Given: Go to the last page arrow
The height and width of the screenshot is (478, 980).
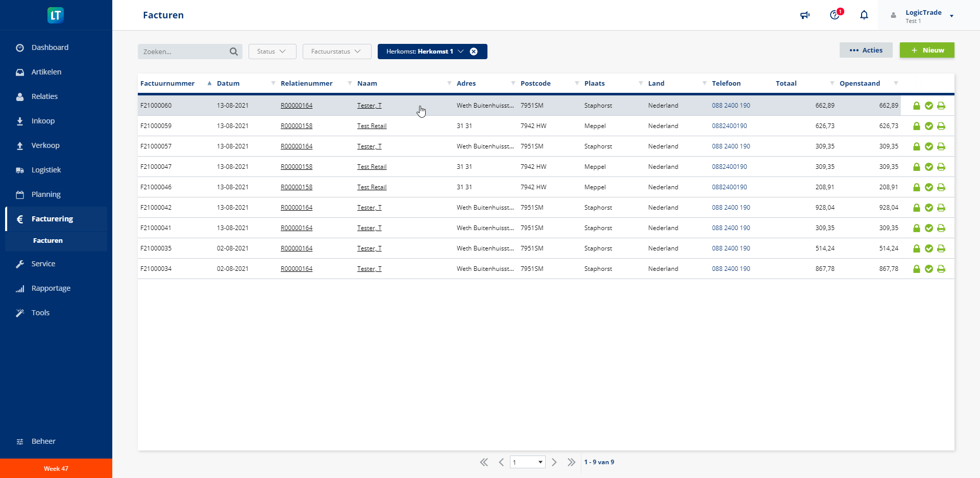Looking at the screenshot, I should pyautogui.click(x=571, y=462).
